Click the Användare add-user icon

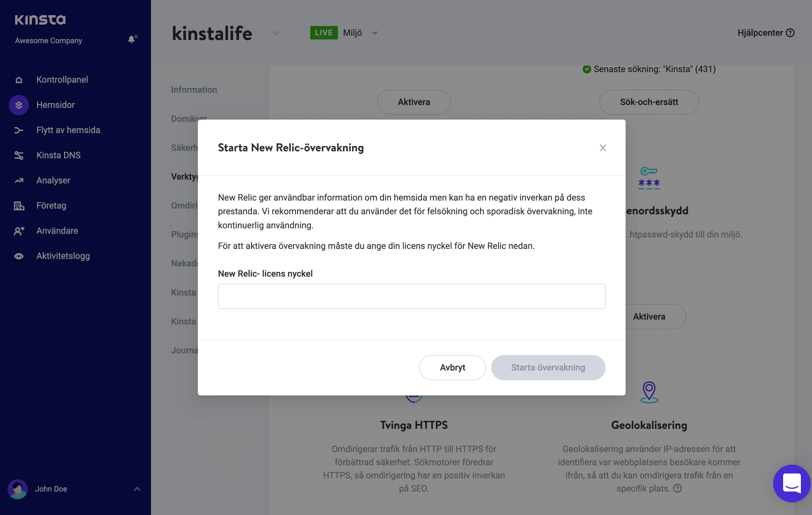[x=19, y=231]
